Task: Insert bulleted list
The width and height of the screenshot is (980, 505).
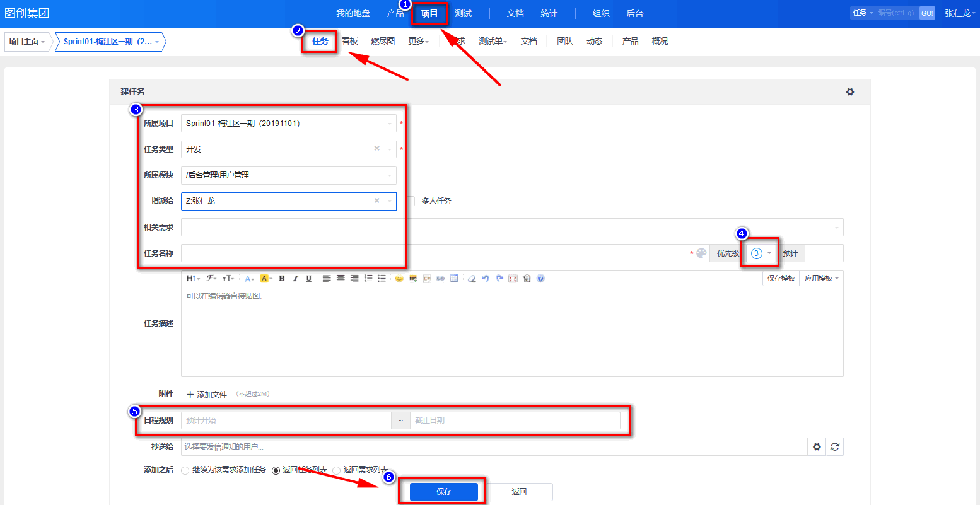Action: click(382, 278)
